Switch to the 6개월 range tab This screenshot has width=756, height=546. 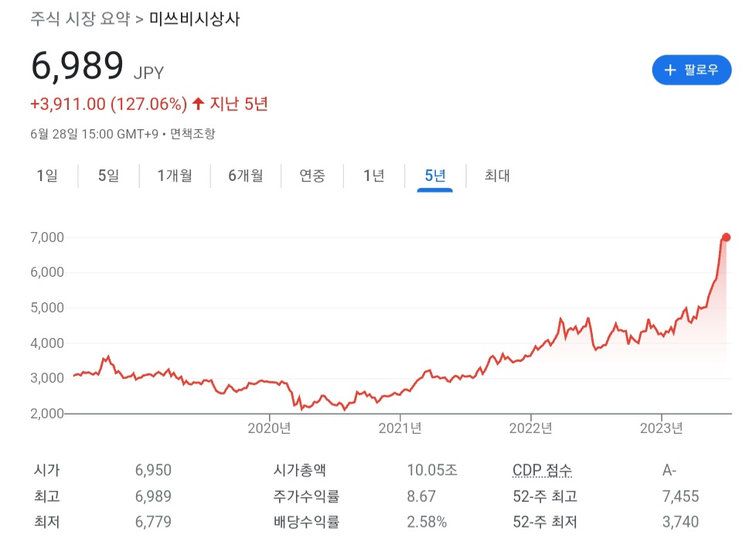coord(246,176)
